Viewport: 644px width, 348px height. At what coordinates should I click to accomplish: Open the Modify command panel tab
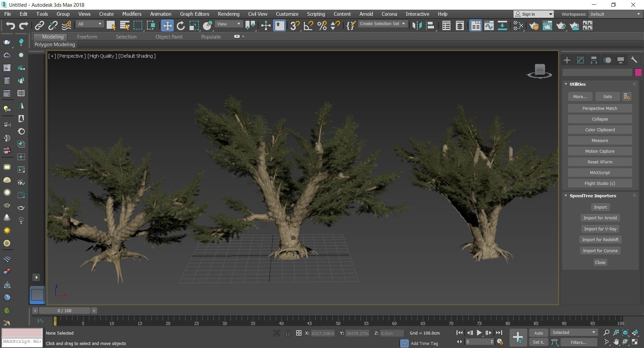pyautogui.click(x=580, y=60)
